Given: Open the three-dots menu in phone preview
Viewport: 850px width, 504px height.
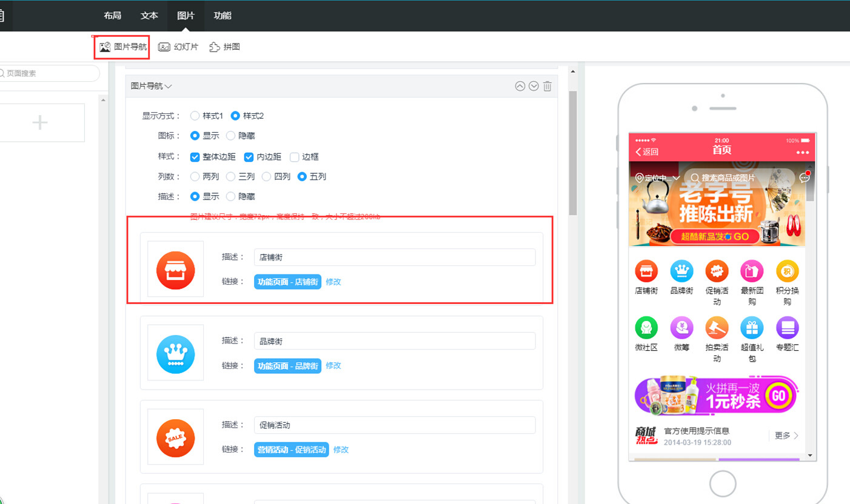Looking at the screenshot, I should pos(803,152).
